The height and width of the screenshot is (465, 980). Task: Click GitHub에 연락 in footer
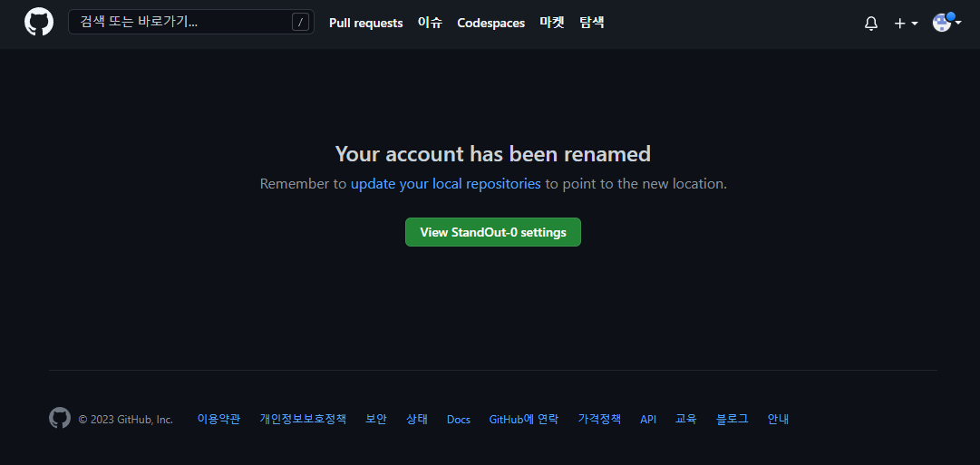pos(524,420)
